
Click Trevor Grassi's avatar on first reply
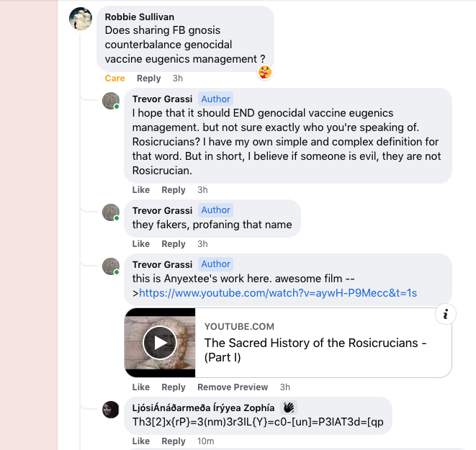point(110,101)
